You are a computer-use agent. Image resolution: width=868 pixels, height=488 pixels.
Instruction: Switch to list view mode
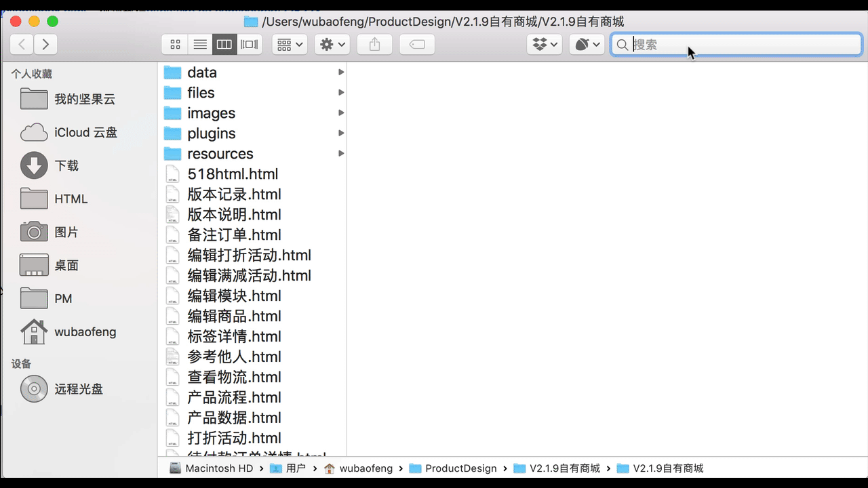[200, 45]
